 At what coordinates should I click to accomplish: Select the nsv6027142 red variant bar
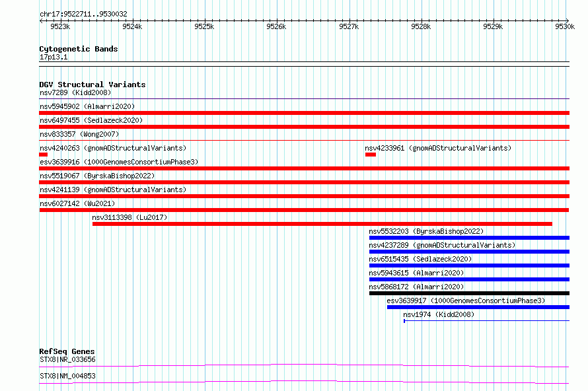pyautogui.click(x=304, y=210)
